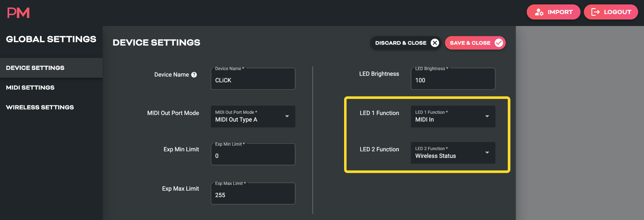Click the Global Settings heading

pyautogui.click(x=51, y=39)
